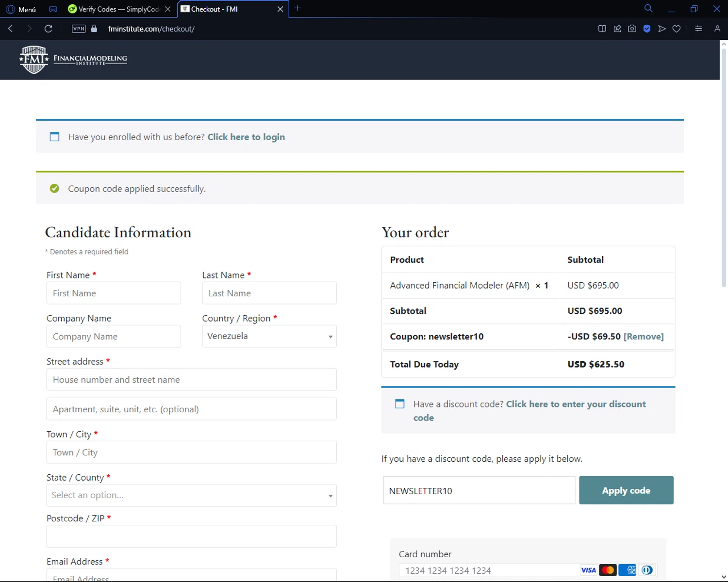Image resolution: width=728 pixels, height=582 pixels.
Task: Focus the Last Name field
Action: 269,293
